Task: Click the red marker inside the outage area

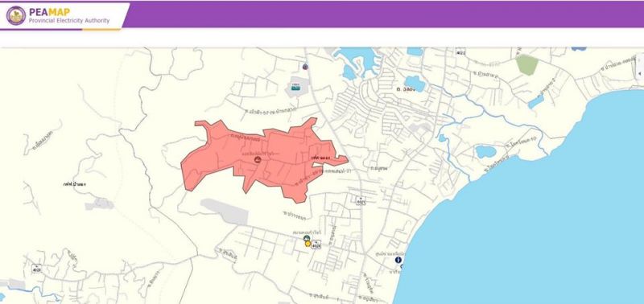Action: (x=258, y=160)
